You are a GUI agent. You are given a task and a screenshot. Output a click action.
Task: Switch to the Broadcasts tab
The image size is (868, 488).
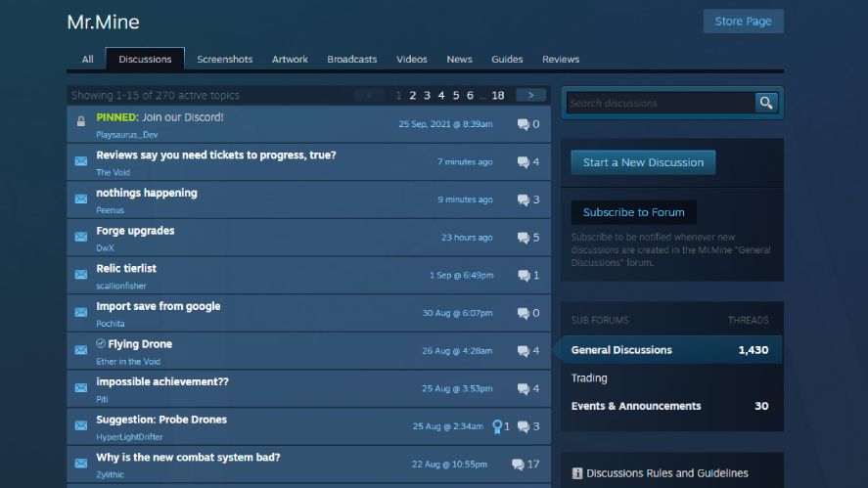(x=352, y=60)
